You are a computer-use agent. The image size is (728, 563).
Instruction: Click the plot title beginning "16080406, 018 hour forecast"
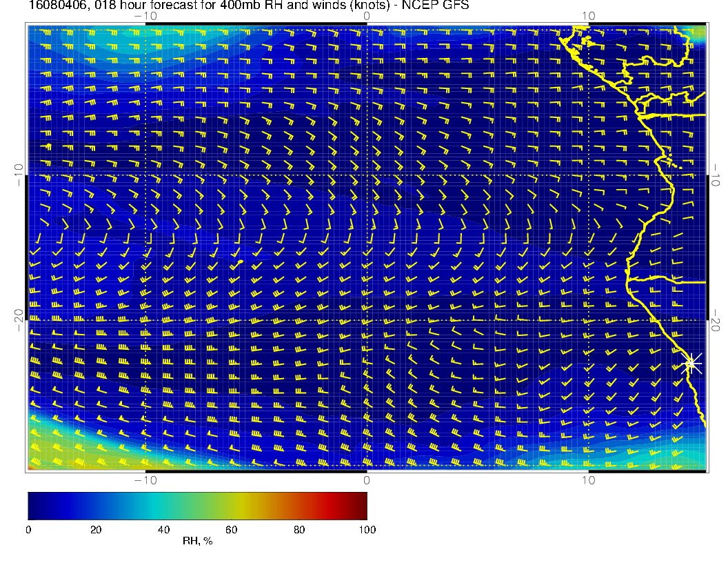(x=248, y=6)
